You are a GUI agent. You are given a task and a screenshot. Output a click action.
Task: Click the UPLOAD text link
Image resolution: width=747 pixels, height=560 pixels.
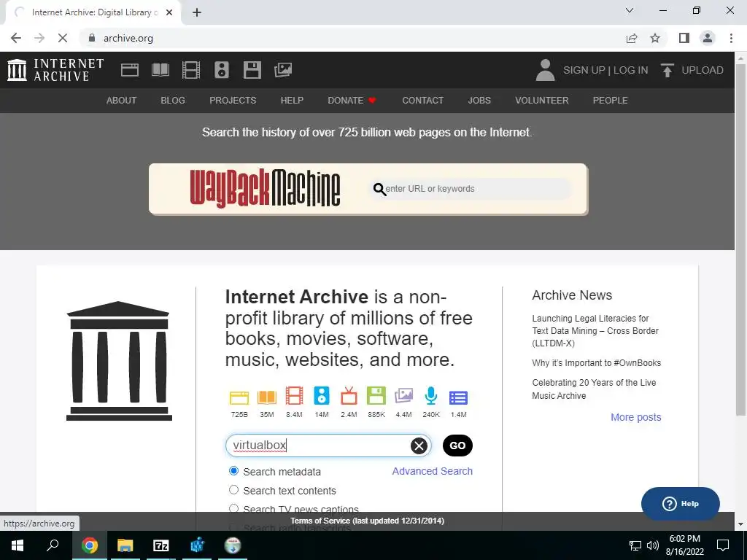(x=703, y=70)
